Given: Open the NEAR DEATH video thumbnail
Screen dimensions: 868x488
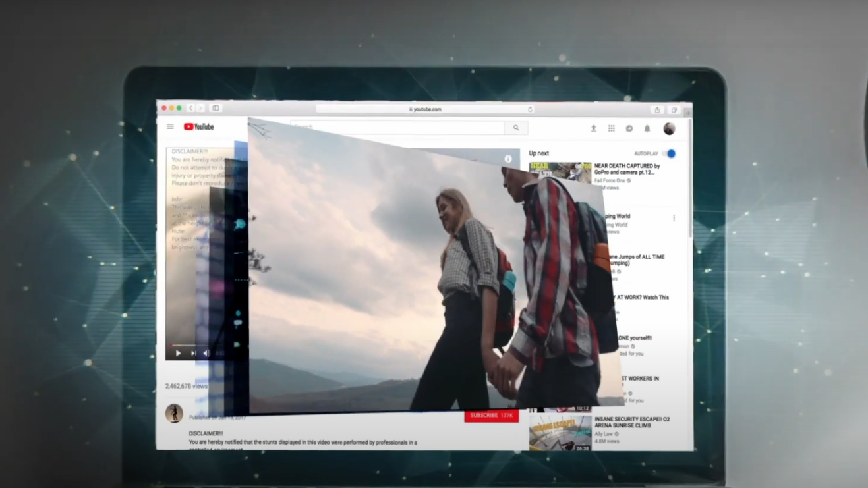Looking at the screenshot, I should [560, 173].
